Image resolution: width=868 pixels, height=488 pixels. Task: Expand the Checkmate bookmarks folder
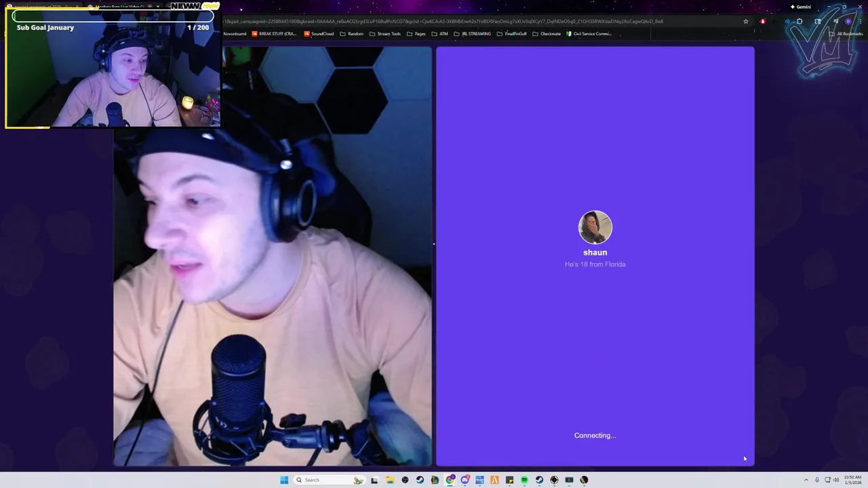click(x=547, y=34)
